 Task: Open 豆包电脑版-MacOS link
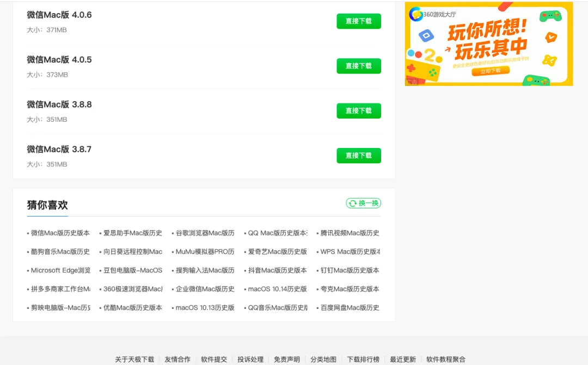(132, 270)
